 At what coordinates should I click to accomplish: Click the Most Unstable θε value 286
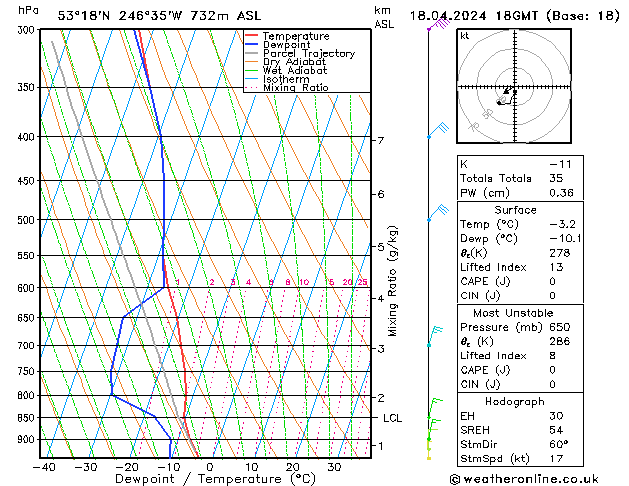coord(560,342)
